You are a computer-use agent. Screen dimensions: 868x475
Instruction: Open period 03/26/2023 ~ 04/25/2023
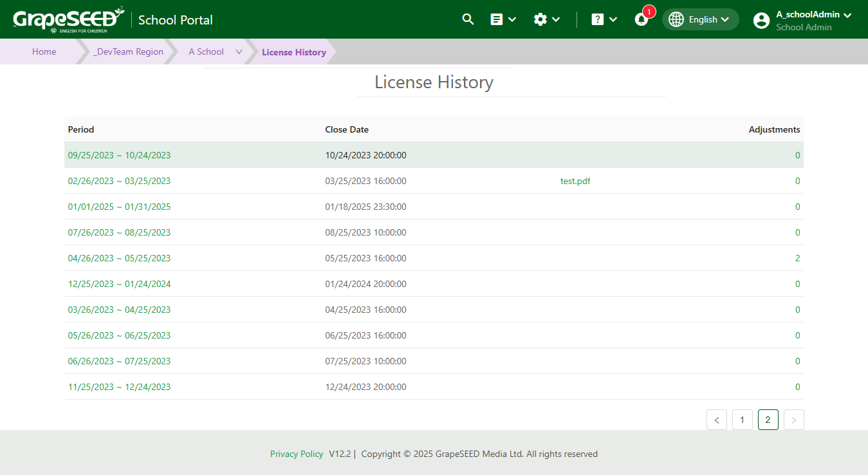tap(120, 310)
